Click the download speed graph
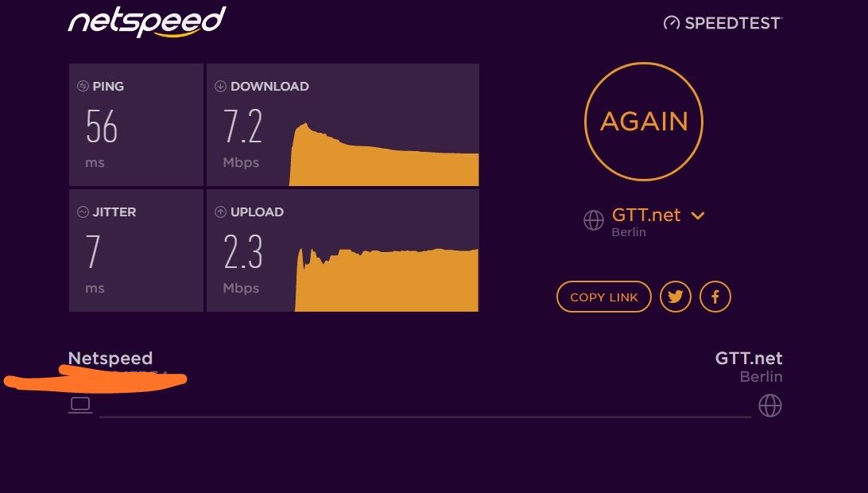 coord(384,154)
